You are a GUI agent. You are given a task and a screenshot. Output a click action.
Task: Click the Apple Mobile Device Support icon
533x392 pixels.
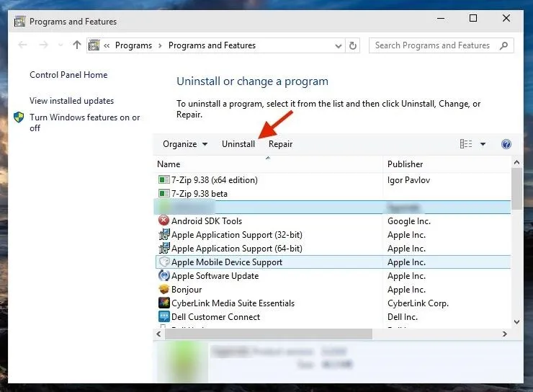164,262
